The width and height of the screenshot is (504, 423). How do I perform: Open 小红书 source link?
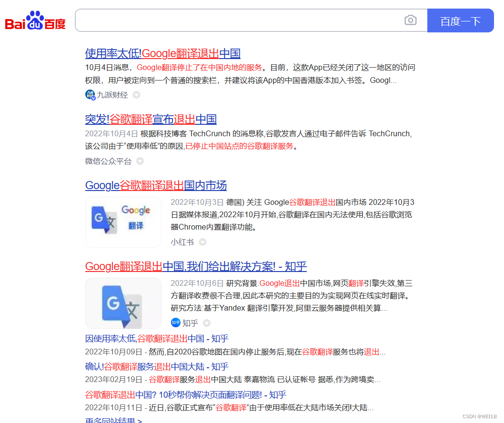click(x=182, y=242)
